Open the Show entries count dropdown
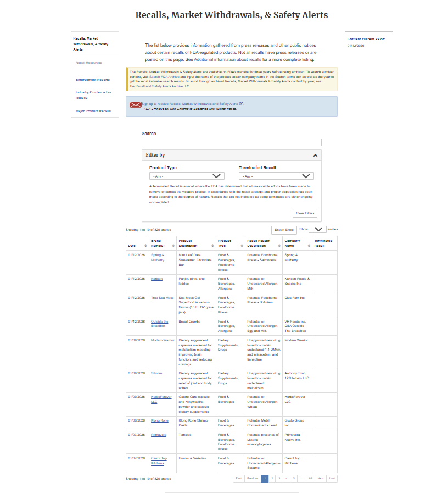Viewport: 448px width, 493px height. click(x=317, y=229)
